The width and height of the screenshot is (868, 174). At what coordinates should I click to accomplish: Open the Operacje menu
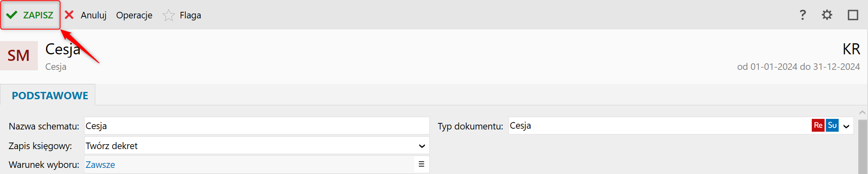pyautogui.click(x=134, y=15)
